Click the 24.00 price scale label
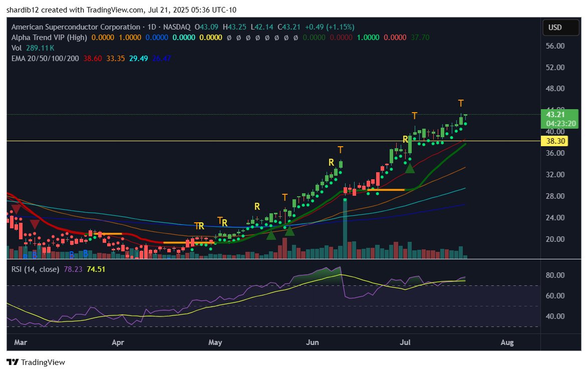The height and width of the screenshot is (373, 588). pyautogui.click(x=555, y=217)
